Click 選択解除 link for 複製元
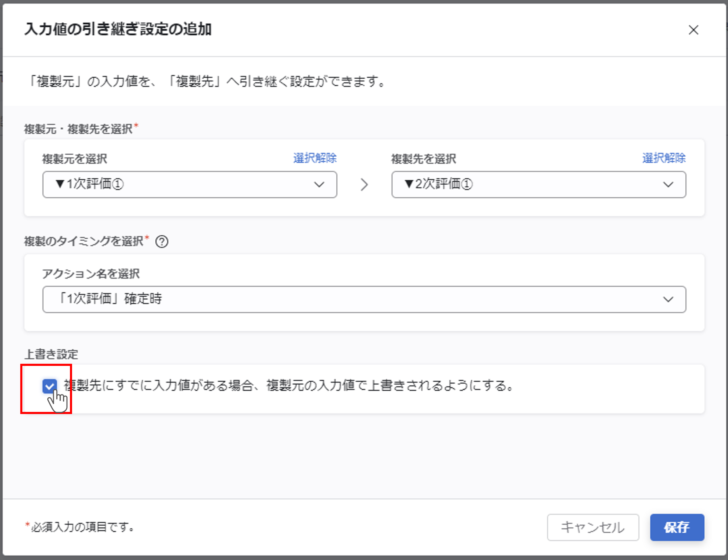 tap(315, 158)
